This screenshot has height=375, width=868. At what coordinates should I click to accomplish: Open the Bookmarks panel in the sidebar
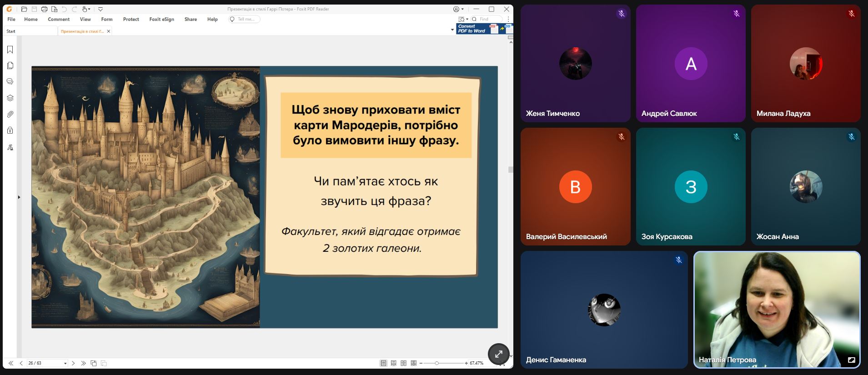coord(10,50)
